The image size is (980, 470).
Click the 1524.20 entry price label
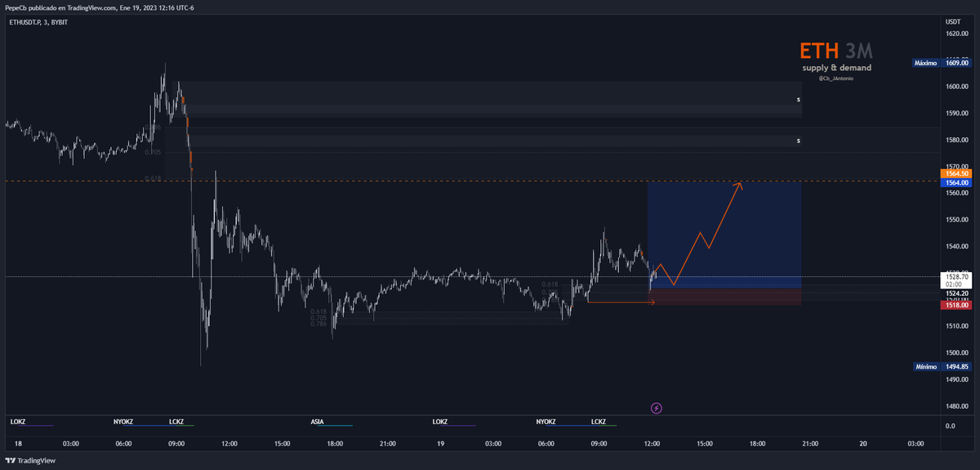pyautogui.click(x=956, y=293)
